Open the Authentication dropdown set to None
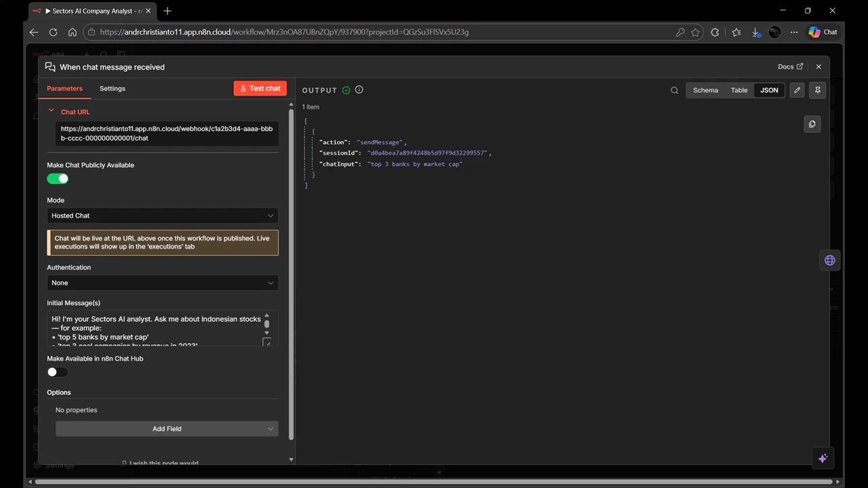Screen dimensions: 868x488 (x=162, y=283)
